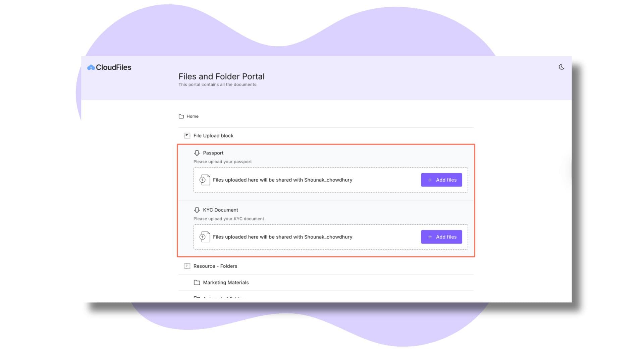
Task: Click the Resource - Folders section icon
Action: (x=187, y=266)
